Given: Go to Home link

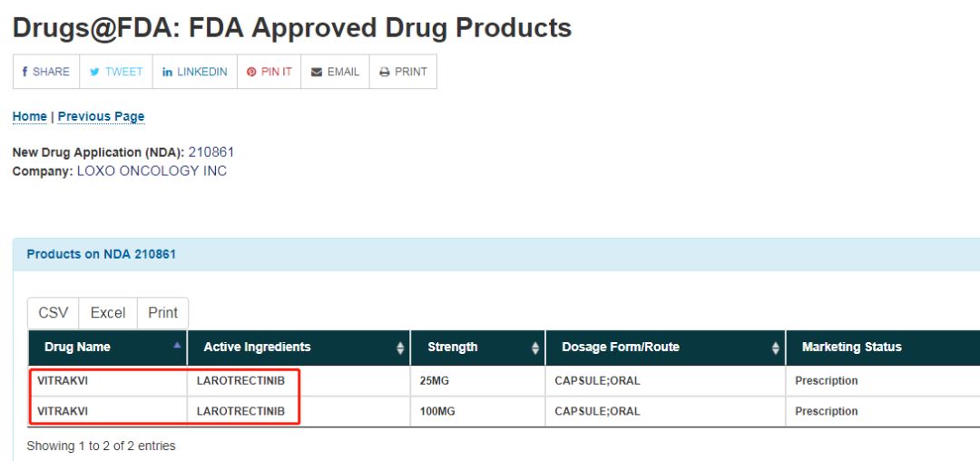Looking at the screenshot, I should (29, 117).
